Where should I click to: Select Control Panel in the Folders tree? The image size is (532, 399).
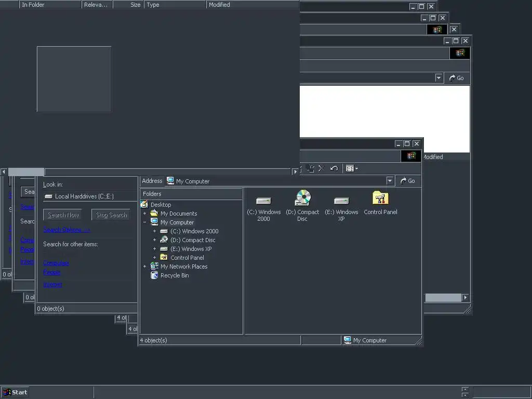click(x=187, y=258)
